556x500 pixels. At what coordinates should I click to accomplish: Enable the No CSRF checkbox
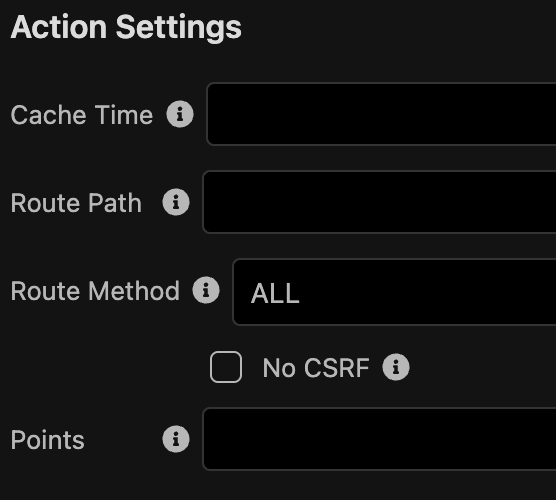(x=226, y=367)
